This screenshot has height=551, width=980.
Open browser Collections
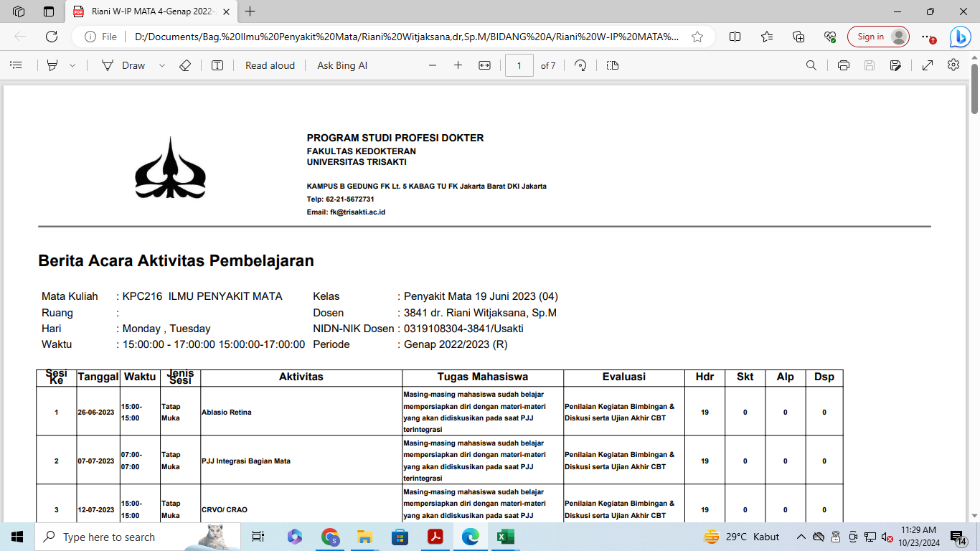point(798,37)
